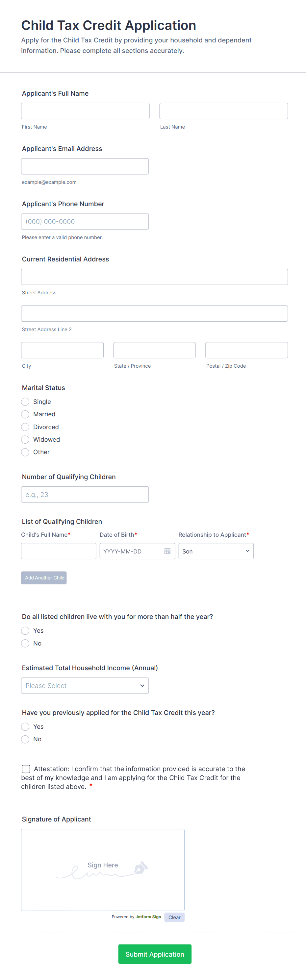Choose Married as marital status
This screenshot has width=306, height=980.
tap(25, 414)
